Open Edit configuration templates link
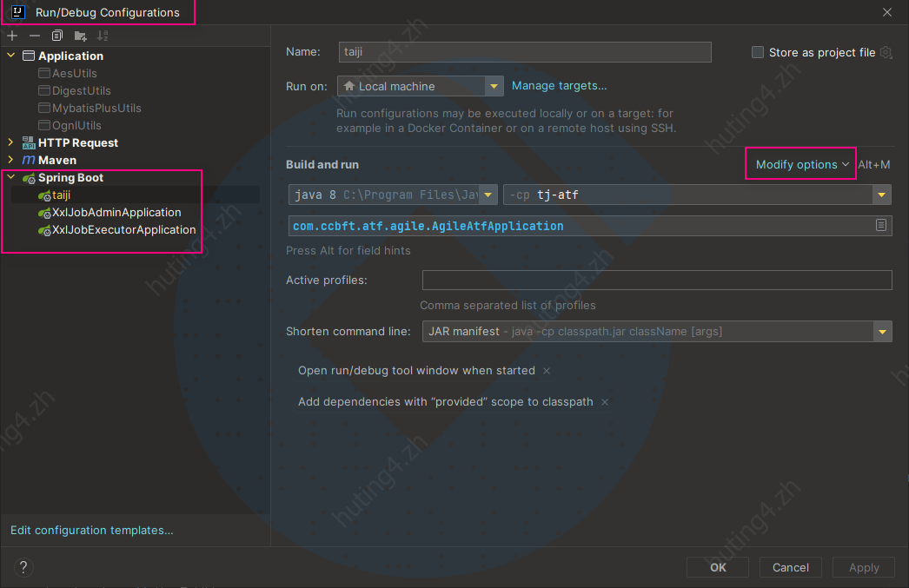The height and width of the screenshot is (588, 909). click(91, 530)
